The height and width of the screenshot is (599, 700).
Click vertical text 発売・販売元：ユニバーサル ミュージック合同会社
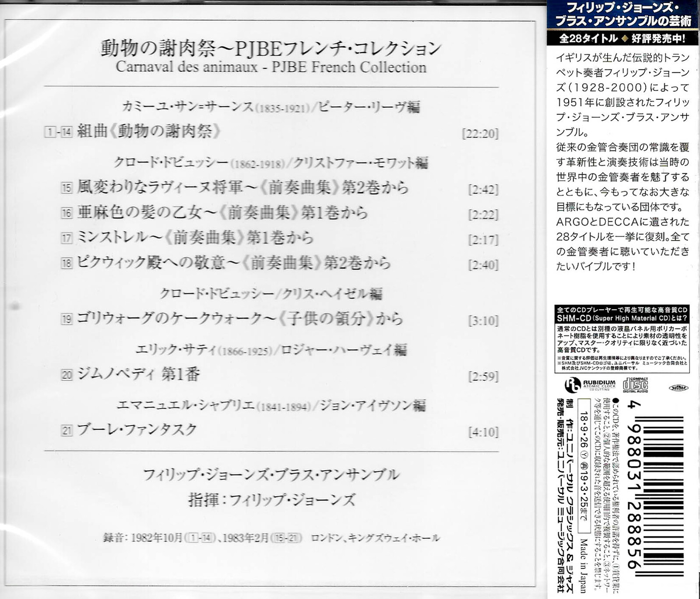pos(560,495)
